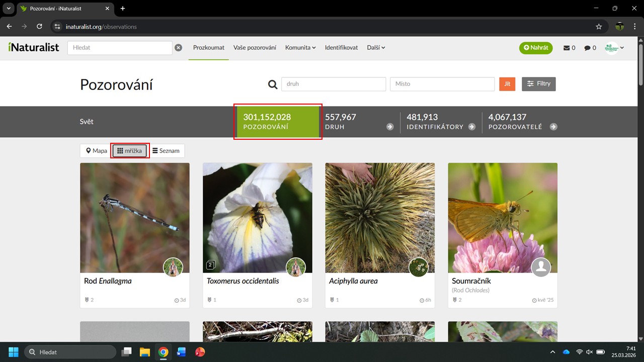The height and width of the screenshot is (362, 644).
Task: Clear search with the X icon
Action: (x=178, y=48)
